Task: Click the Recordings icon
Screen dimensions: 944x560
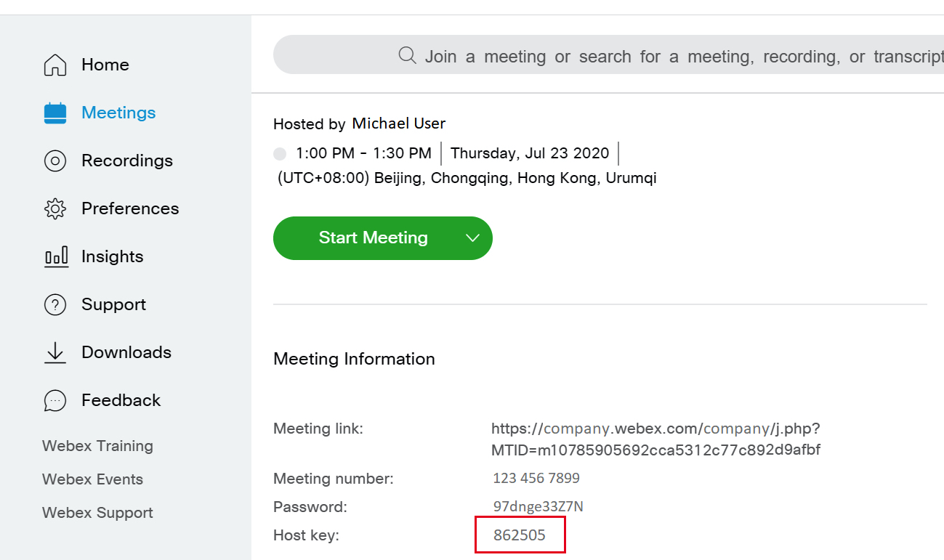Action: 55,161
